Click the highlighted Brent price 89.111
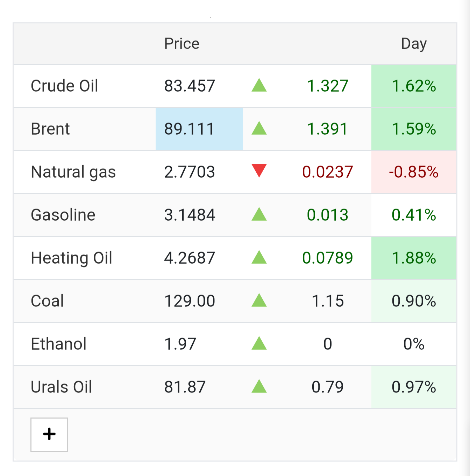Viewport: 470px width, 476px height. pyautogui.click(x=199, y=129)
